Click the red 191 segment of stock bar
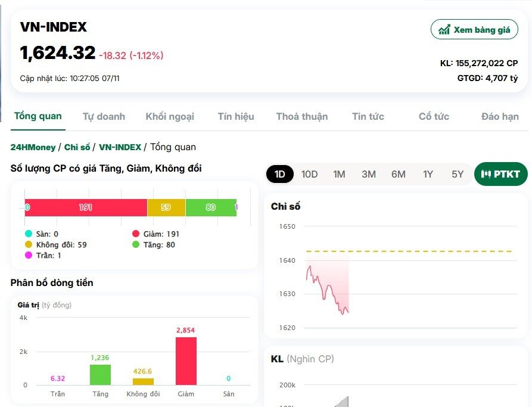532x407 pixels. coord(86,207)
